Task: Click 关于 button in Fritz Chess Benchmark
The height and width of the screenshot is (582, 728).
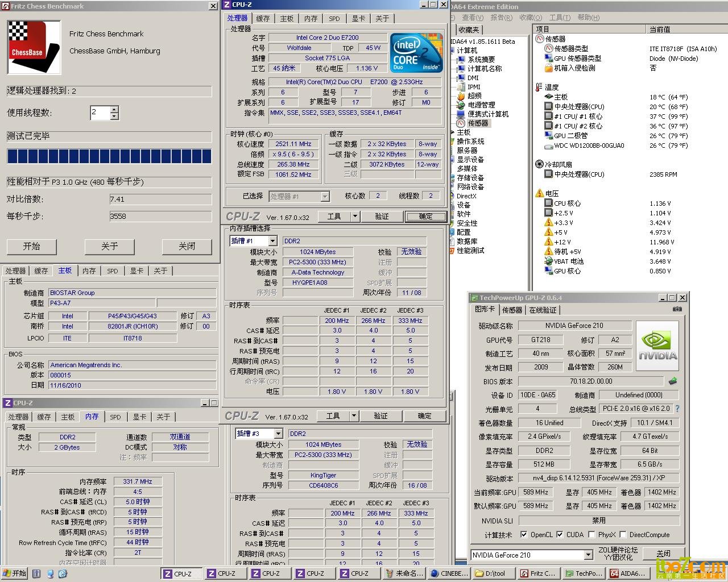Action: pos(109,246)
